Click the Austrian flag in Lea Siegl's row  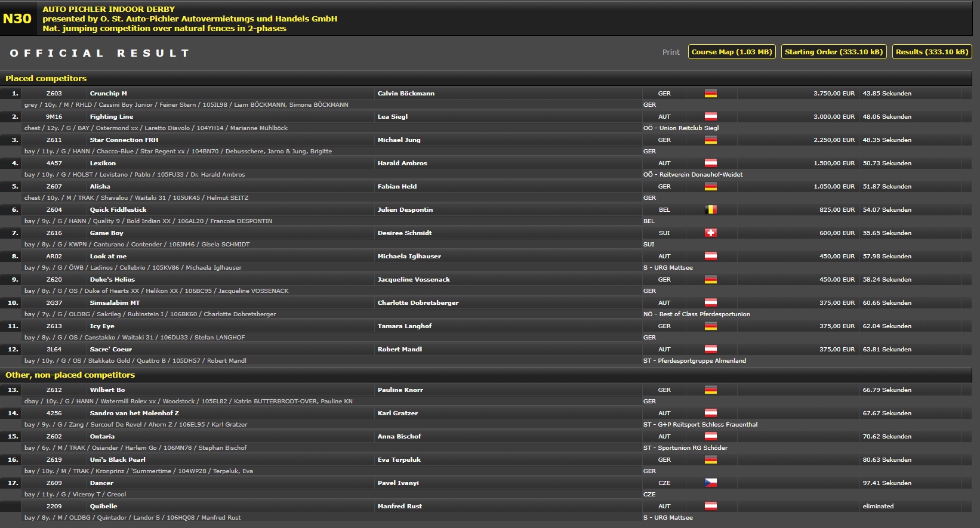pos(710,117)
